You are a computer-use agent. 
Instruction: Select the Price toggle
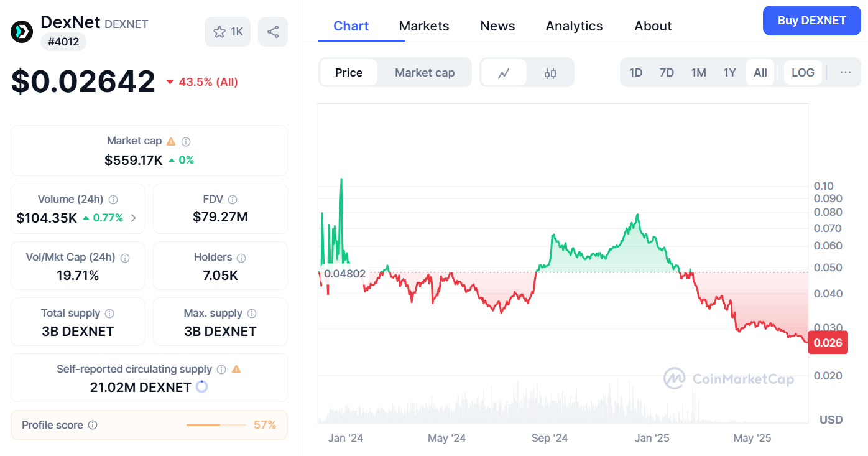pos(349,73)
